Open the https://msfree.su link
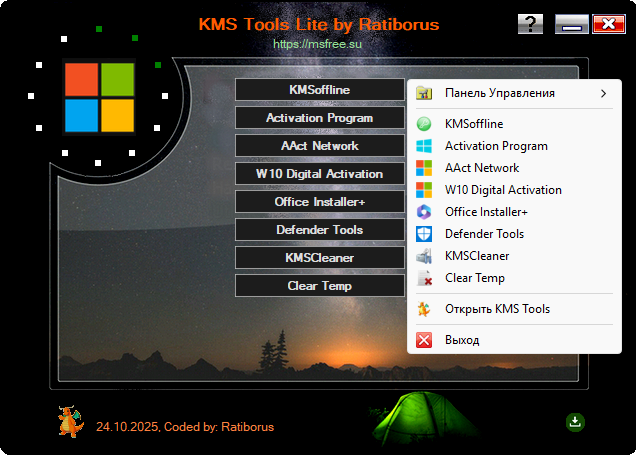This screenshot has height=455, width=636. (318, 44)
